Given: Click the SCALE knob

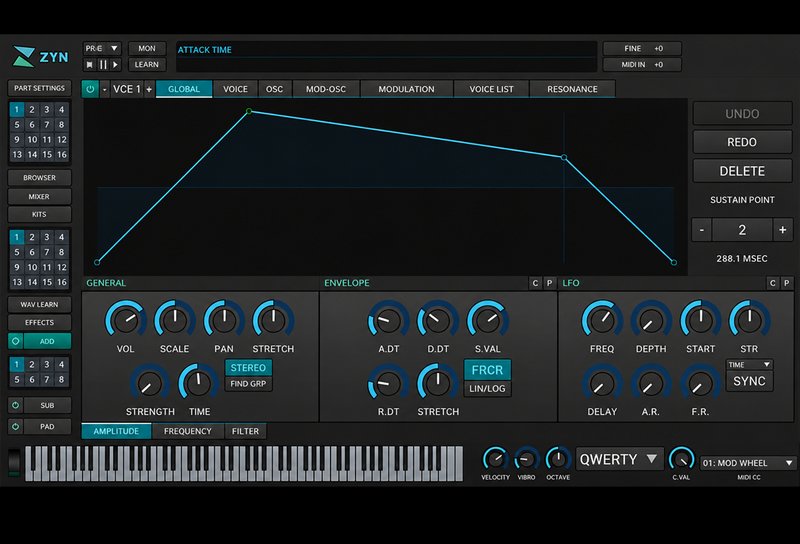Looking at the screenshot, I should 174,320.
